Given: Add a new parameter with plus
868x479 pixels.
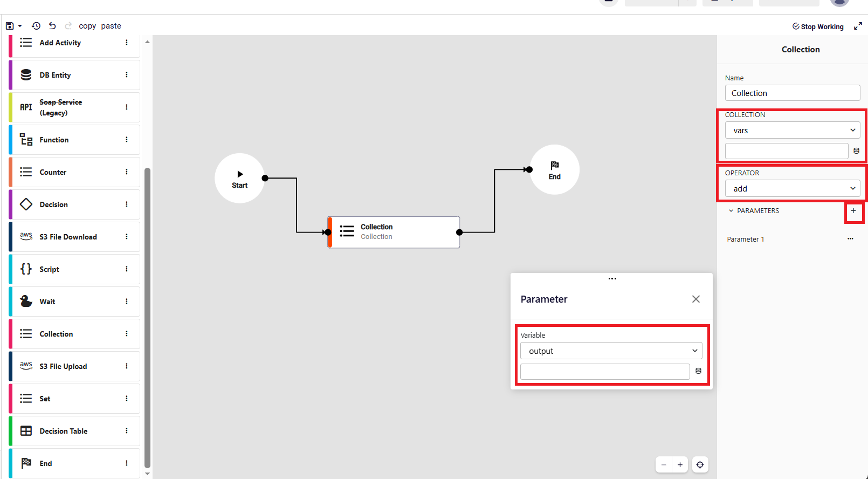Looking at the screenshot, I should click(853, 211).
